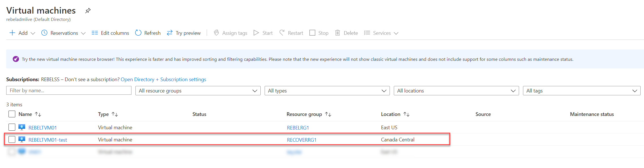Click the Canada Central location cell
Viewport: 644px width, 168px height.
pos(398,140)
